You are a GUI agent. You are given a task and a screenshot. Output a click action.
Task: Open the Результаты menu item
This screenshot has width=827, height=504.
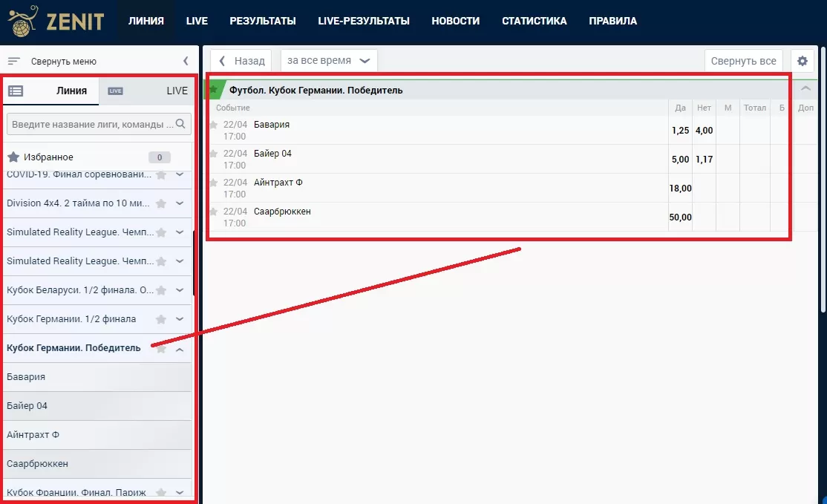(263, 21)
